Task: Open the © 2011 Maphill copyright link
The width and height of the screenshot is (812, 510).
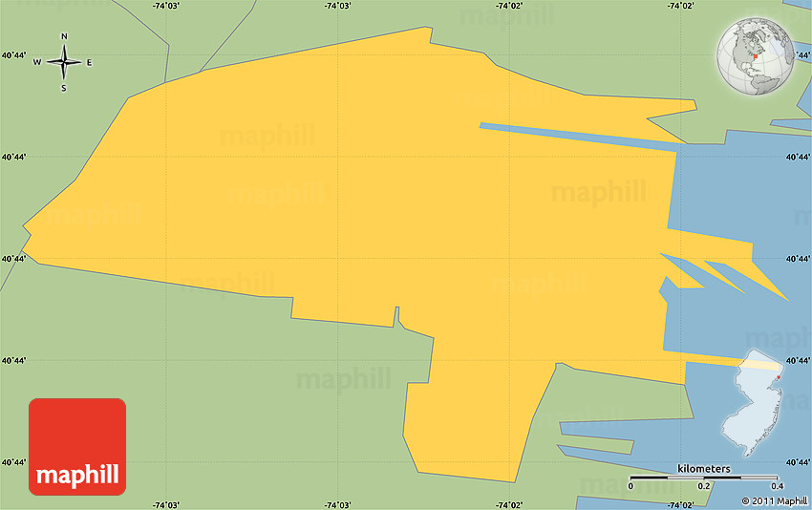Action: click(x=775, y=501)
